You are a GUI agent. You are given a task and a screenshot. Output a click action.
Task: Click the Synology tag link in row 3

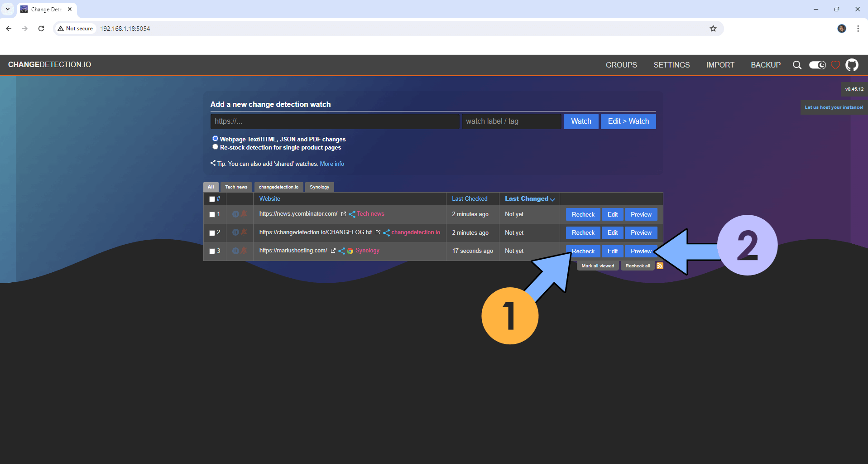367,251
